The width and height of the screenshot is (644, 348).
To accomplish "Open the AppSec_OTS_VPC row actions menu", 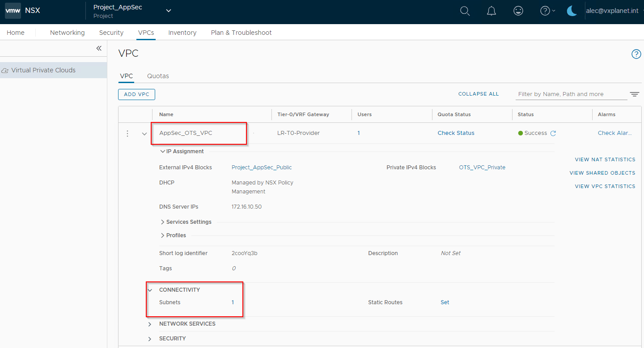I will tap(127, 134).
